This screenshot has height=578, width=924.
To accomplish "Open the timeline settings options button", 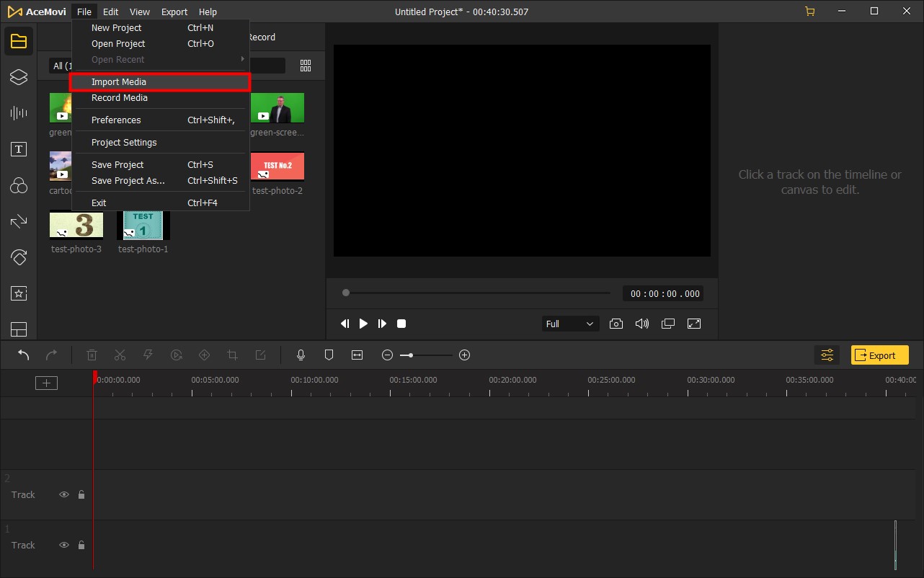I will pyautogui.click(x=827, y=355).
